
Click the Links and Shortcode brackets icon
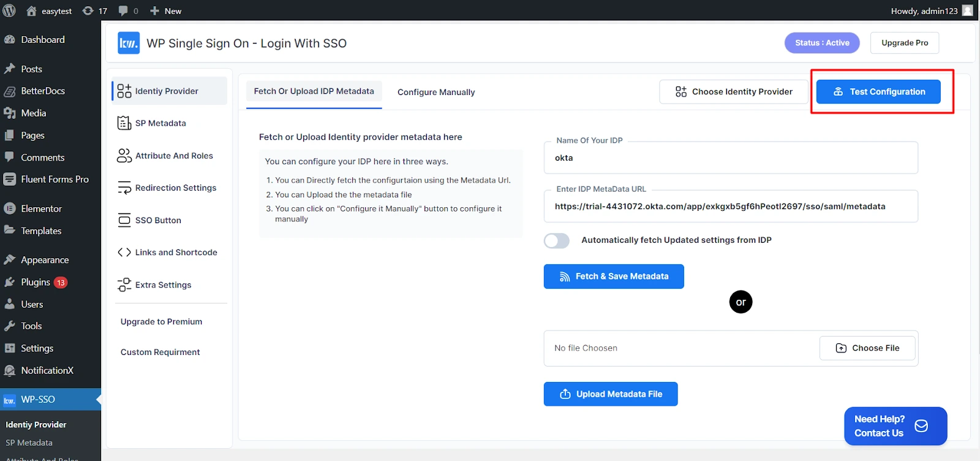pyautogui.click(x=124, y=252)
